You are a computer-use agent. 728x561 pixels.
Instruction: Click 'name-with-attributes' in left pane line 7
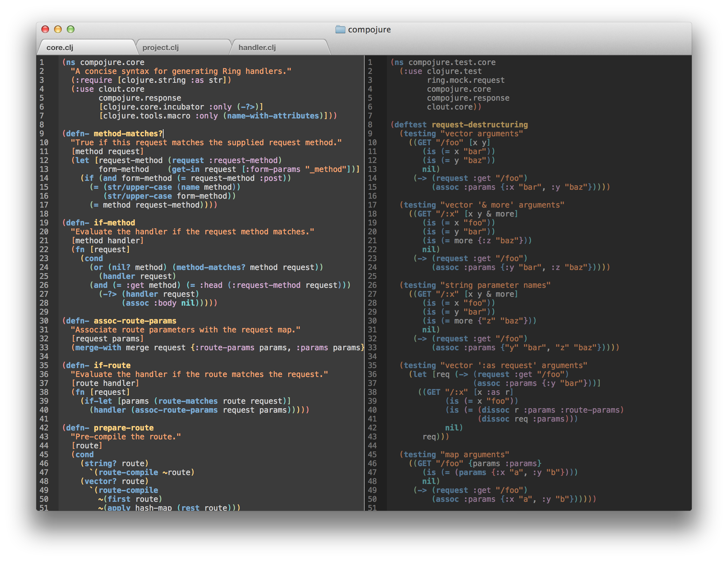(x=273, y=116)
